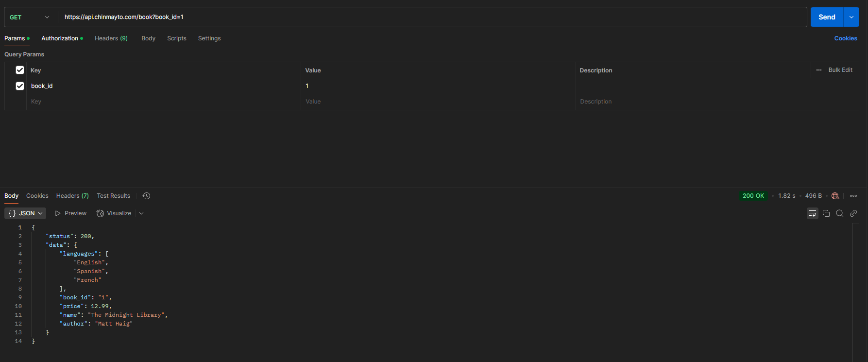The image size is (868, 362).
Task: Click the Preview play icon button
Action: point(71,213)
